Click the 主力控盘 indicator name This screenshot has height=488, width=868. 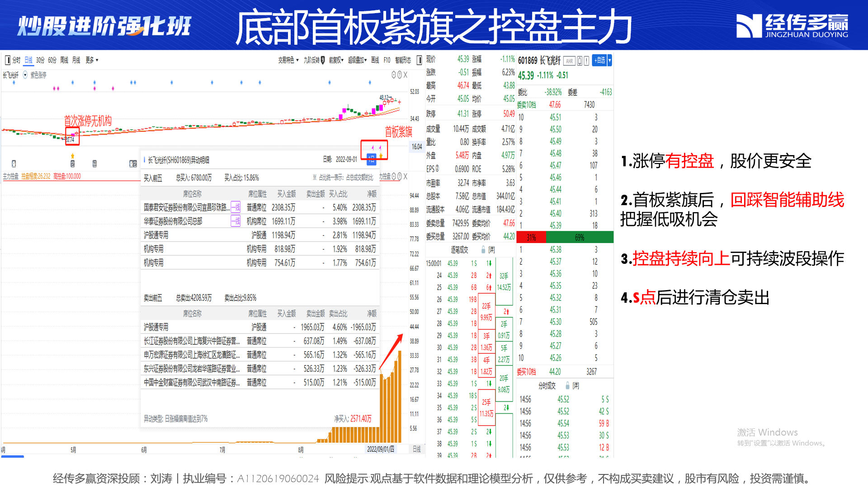coord(11,176)
